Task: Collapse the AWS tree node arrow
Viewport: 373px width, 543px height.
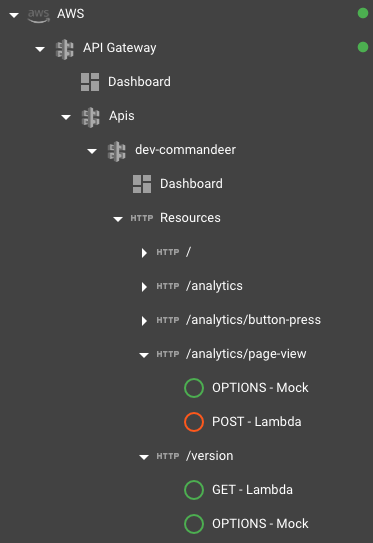Action: (14, 15)
